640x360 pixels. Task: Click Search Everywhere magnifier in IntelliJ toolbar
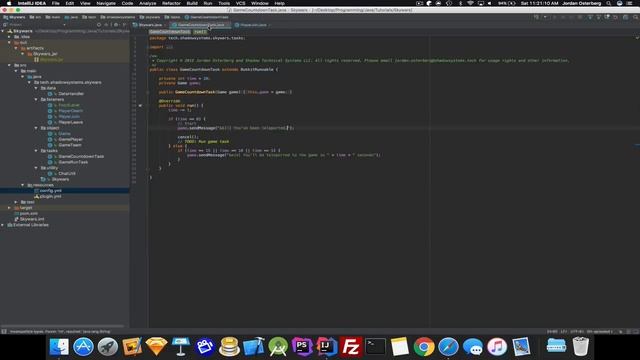click(x=636, y=17)
